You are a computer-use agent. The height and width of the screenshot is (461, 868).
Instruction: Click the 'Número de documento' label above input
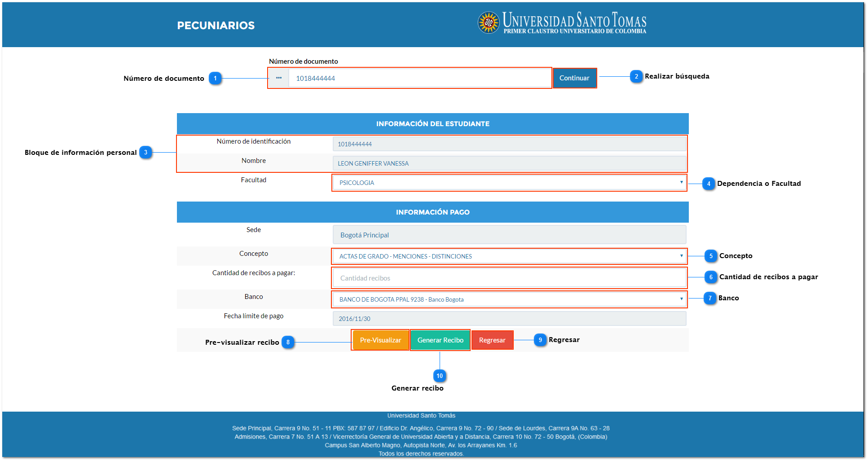coord(304,61)
